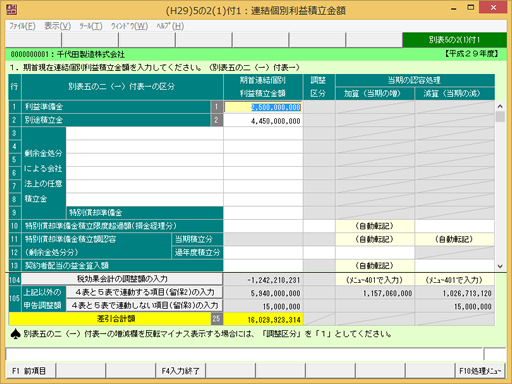512x384 pixels.
Task: Click the message input bar below the note
Action: click(x=244, y=354)
